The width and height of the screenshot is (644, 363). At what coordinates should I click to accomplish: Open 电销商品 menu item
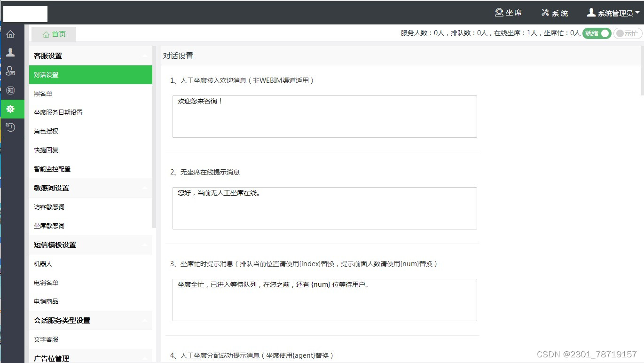pyautogui.click(x=91, y=301)
